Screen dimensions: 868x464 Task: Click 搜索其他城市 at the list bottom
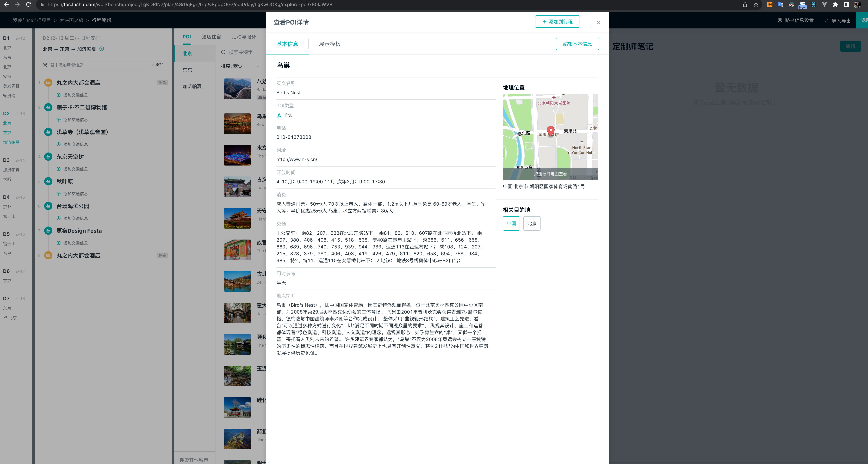pyautogui.click(x=194, y=460)
